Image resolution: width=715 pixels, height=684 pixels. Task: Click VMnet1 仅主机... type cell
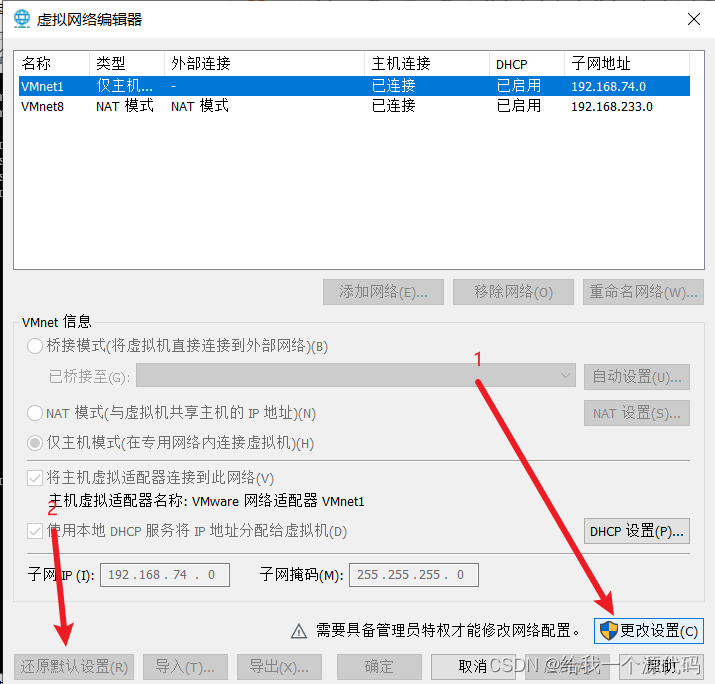point(124,86)
